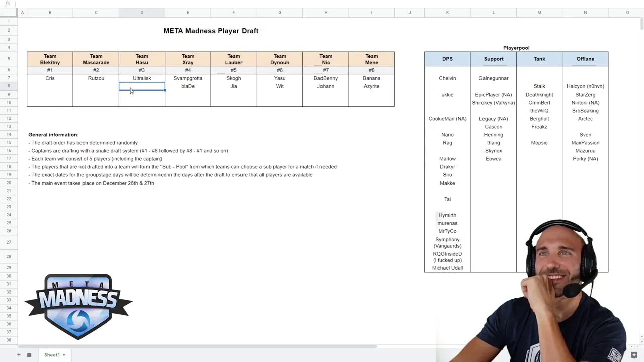Select column K header
644x362 pixels.
pyautogui.click(x=447, y=12)
